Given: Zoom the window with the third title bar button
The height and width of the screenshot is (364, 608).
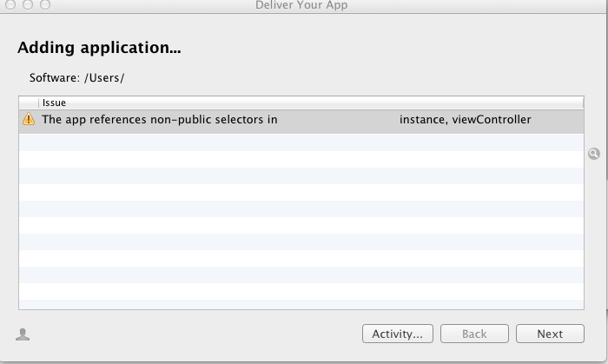Looking at the screenshot, I should [45, 4].
